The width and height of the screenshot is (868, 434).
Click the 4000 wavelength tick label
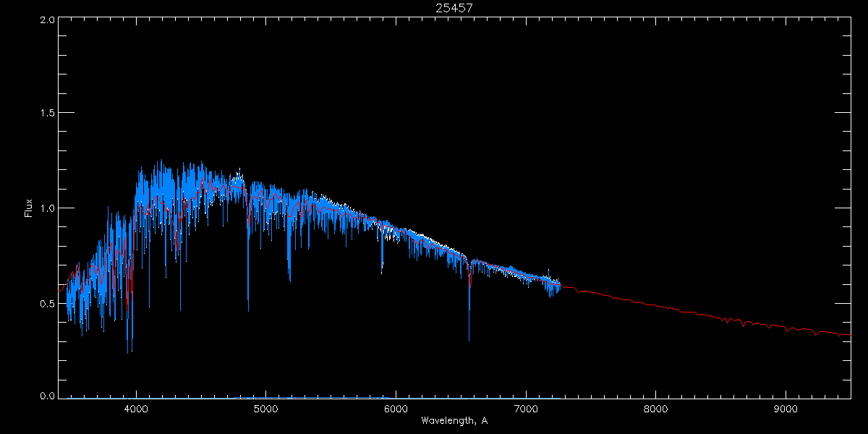point(137,409)
